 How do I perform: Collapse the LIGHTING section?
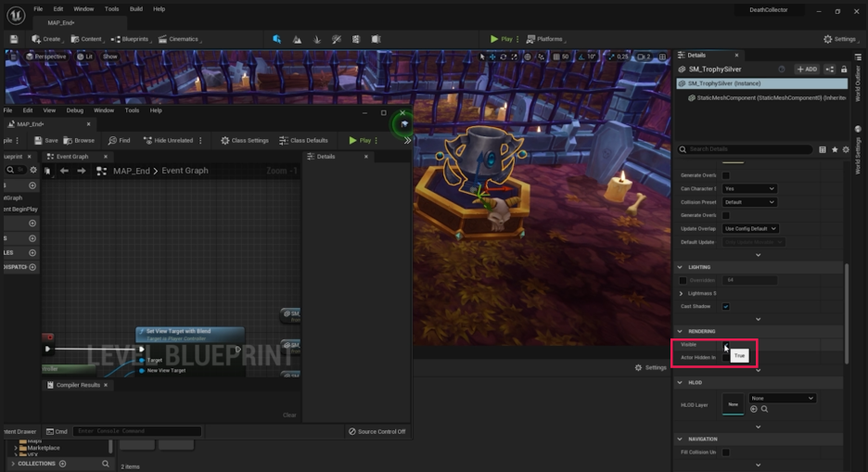point(681,267)
